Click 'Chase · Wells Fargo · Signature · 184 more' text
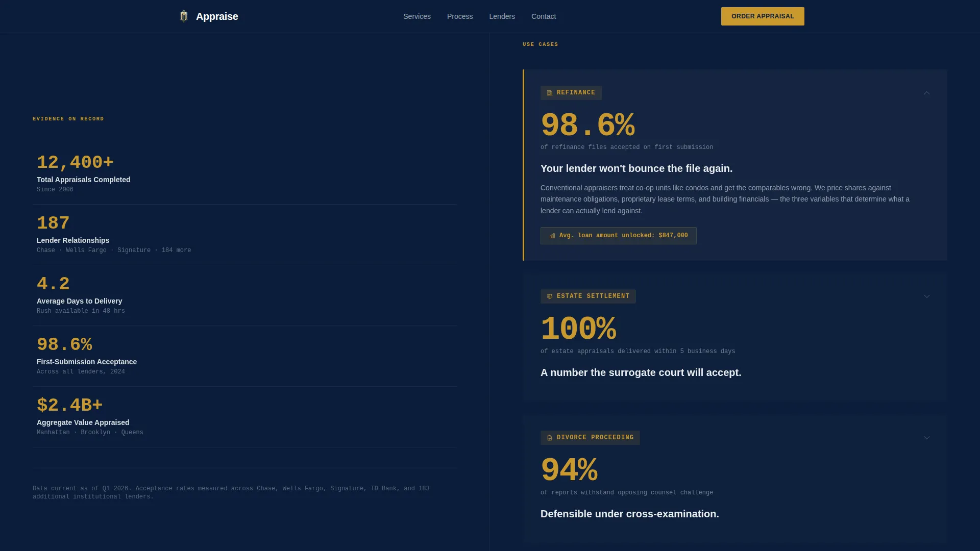 tap(114, 251)
